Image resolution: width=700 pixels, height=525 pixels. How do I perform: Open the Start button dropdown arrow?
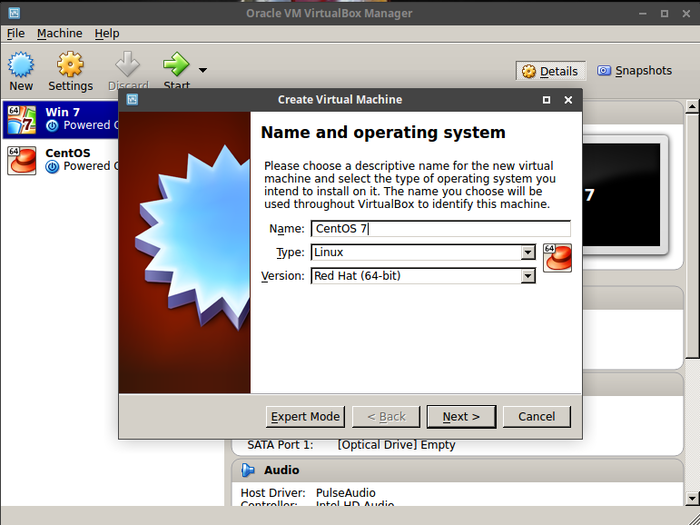[203, 70]
